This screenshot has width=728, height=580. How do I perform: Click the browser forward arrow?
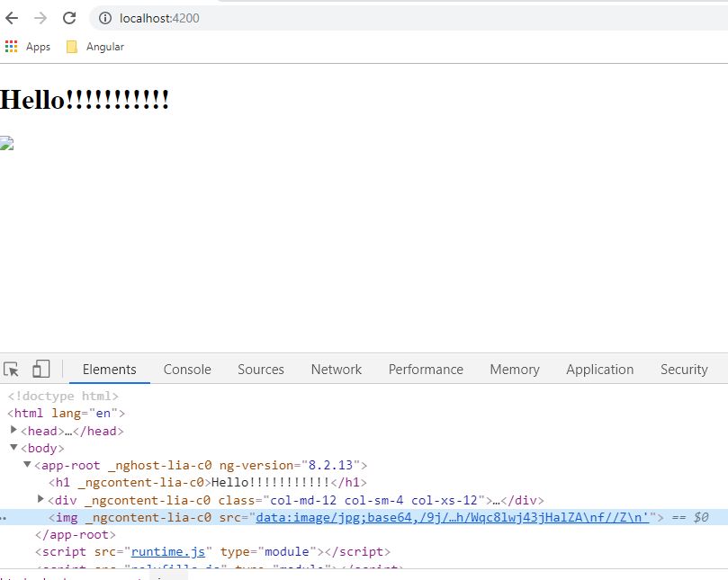click(40, 18)
